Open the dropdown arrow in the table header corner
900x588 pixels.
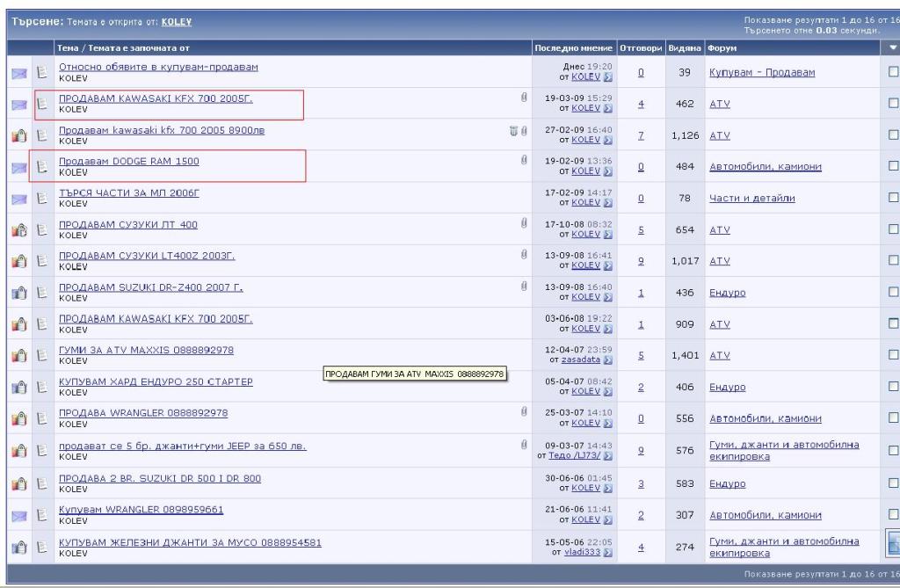point(893,47)
